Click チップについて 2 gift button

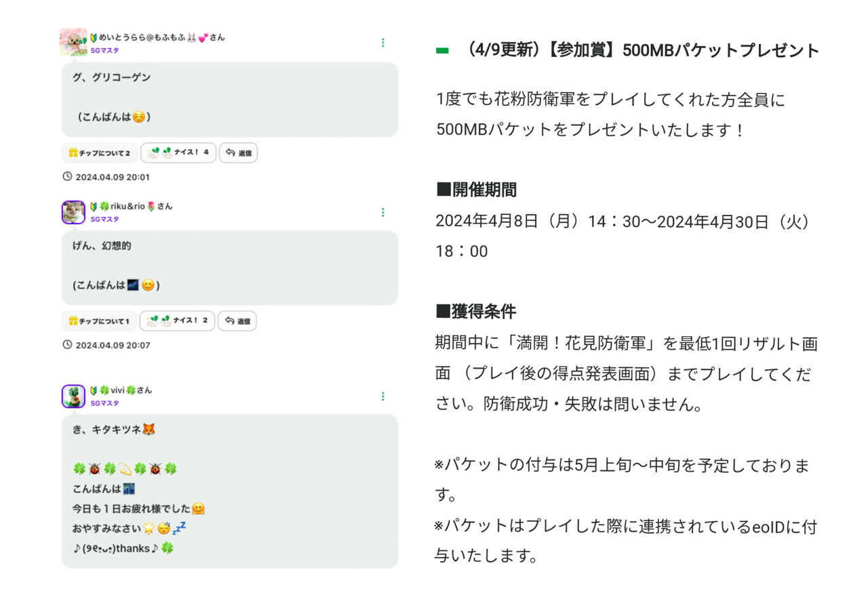point(100,153)
